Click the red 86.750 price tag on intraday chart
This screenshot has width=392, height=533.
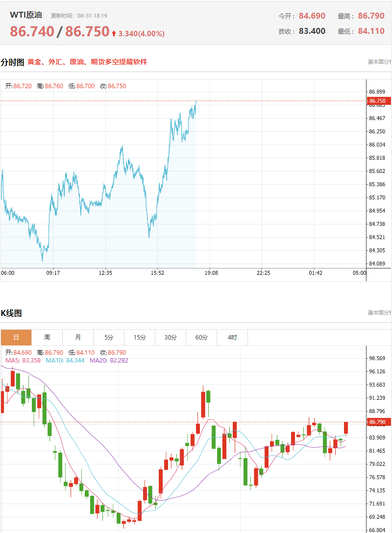[x=378, y=101]
